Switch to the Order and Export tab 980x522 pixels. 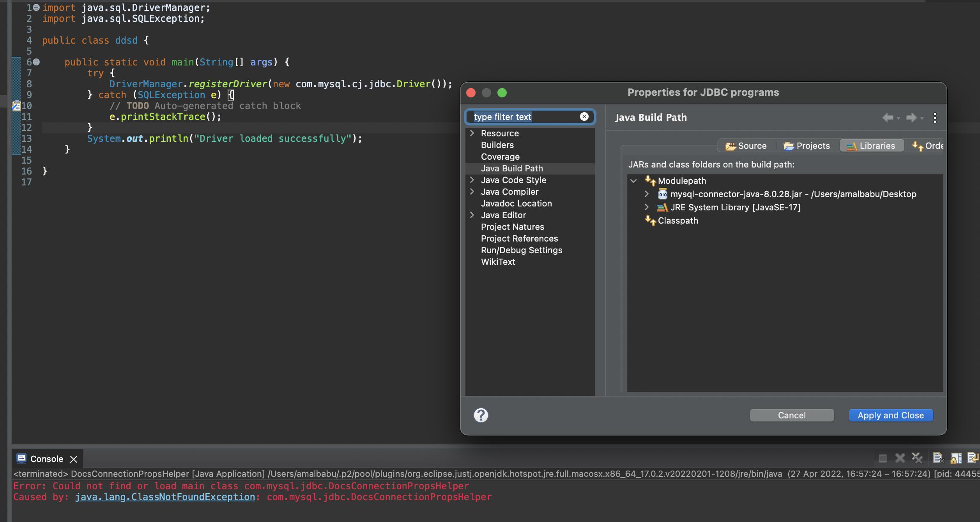[928, 146]
